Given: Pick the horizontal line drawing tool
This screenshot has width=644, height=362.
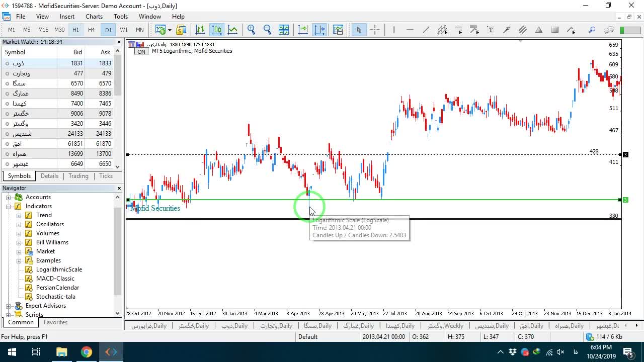Looking at the screenshot, I should pos(410,30).
